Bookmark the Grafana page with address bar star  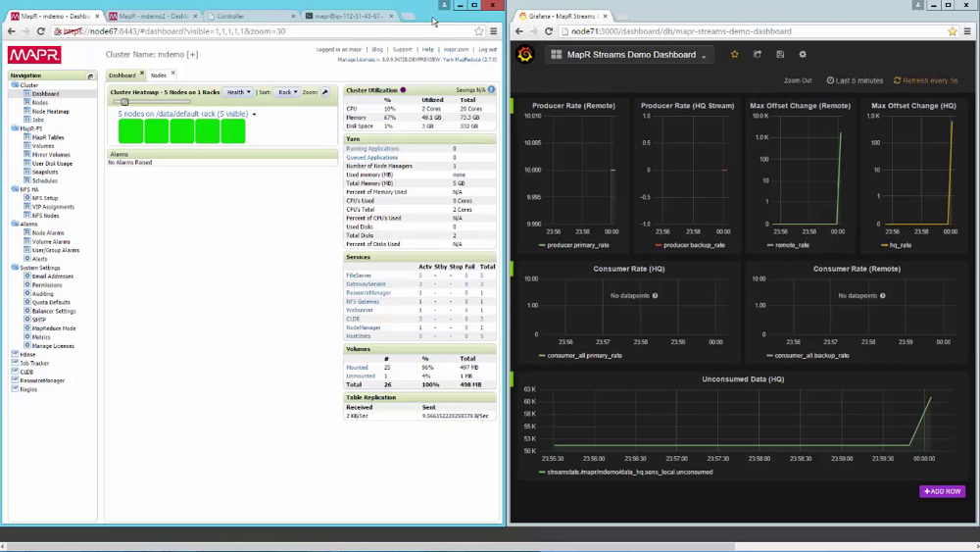pyautogui.click(x=953, y=31)
